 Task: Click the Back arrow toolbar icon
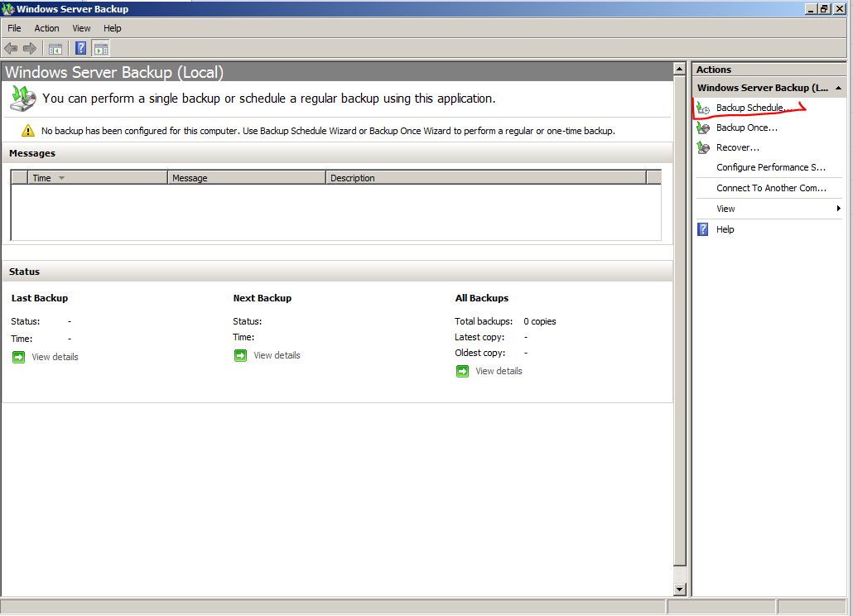11,48
